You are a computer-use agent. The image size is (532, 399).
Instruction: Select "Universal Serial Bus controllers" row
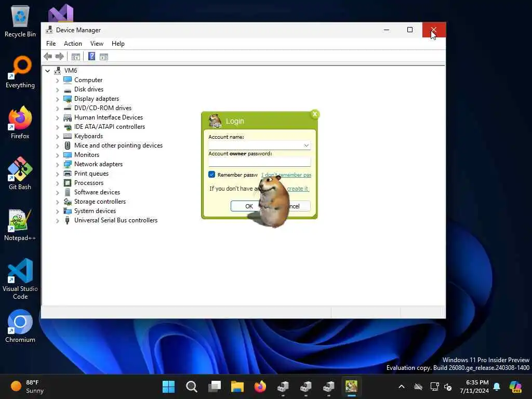[116, 220]
